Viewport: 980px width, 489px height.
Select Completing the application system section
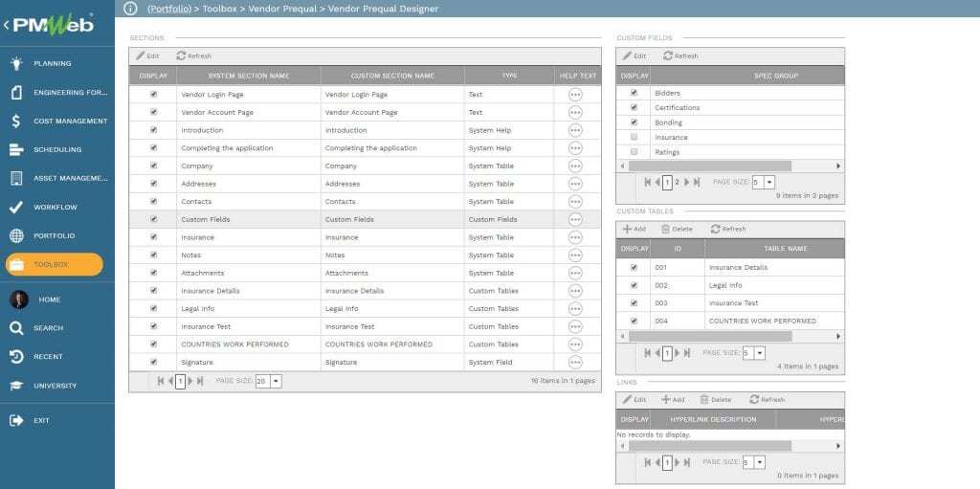pyautogui.click(x=249, y=148)
